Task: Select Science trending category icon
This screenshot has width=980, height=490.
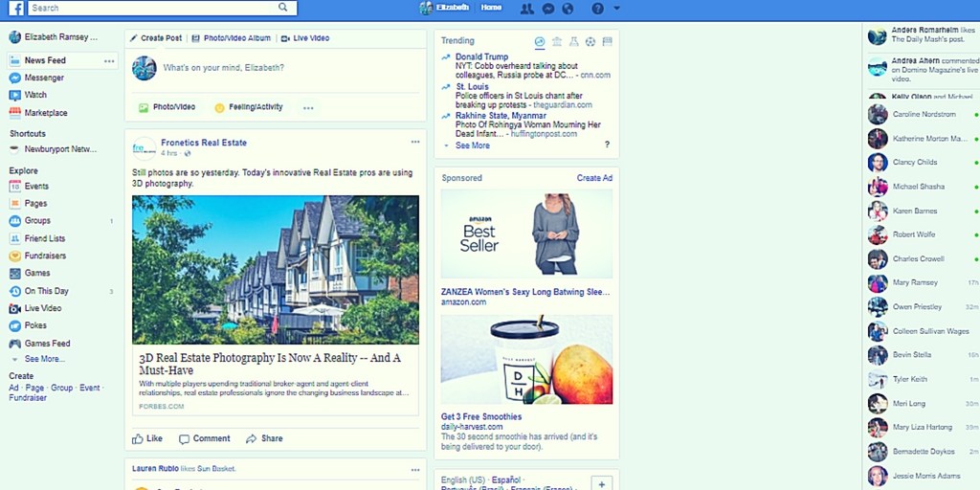Action: [x=574, y=42]
